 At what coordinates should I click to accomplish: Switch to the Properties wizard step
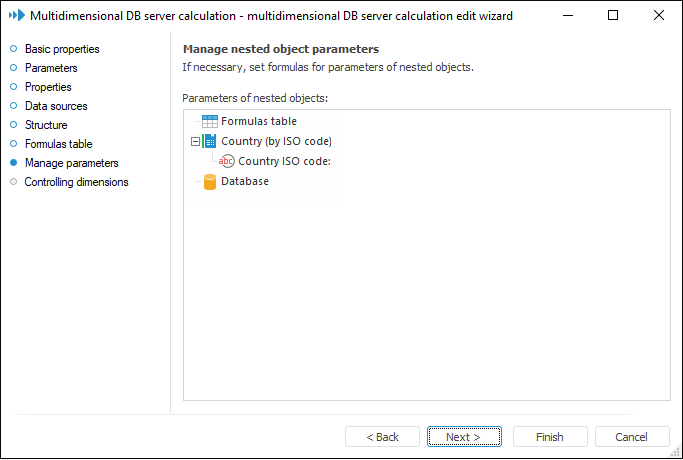[48, 87]
